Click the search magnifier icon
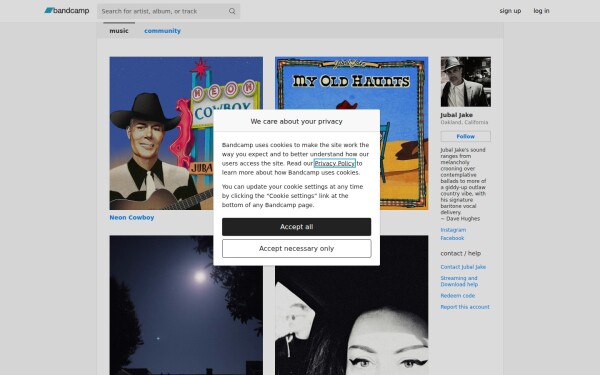 tap(232, 11)
